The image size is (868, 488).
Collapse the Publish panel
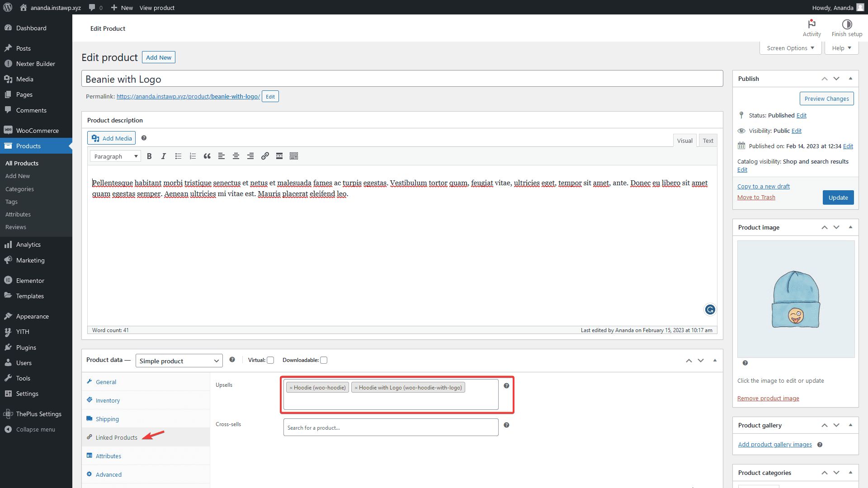pyautogui.click(x=850, y=79)
